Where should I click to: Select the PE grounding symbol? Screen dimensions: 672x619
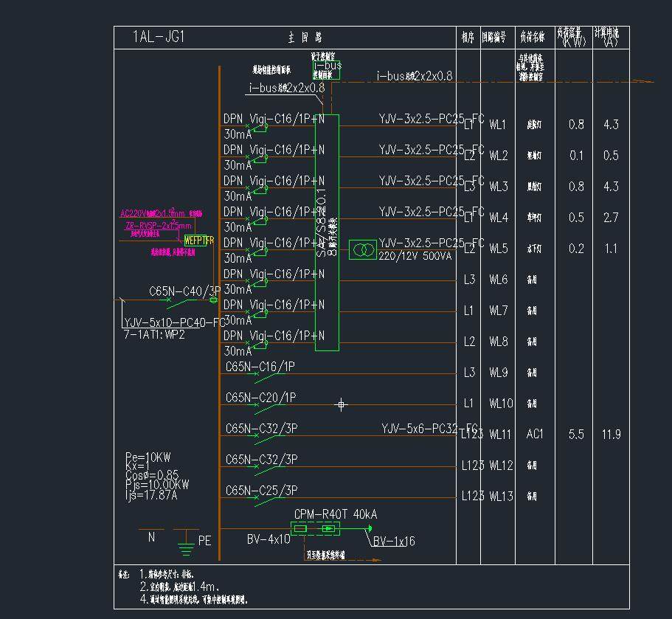186,546
